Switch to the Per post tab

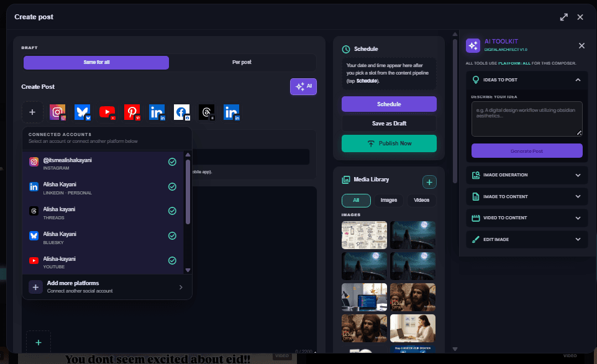pos(243,62)
